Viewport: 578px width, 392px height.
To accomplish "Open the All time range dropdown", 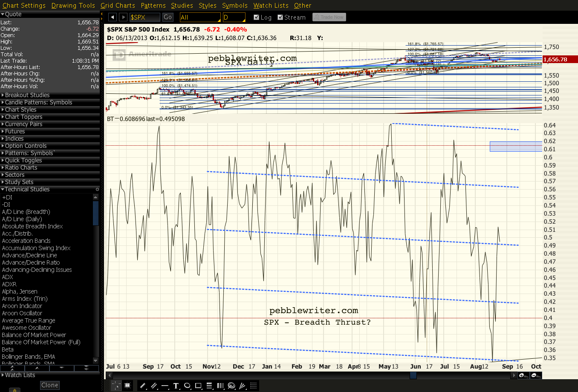I will click(x=199, y=17).
